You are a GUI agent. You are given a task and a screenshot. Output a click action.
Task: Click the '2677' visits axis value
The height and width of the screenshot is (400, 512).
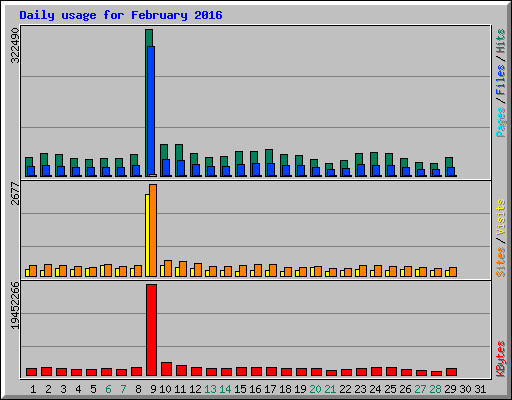(x=15, y=193)
